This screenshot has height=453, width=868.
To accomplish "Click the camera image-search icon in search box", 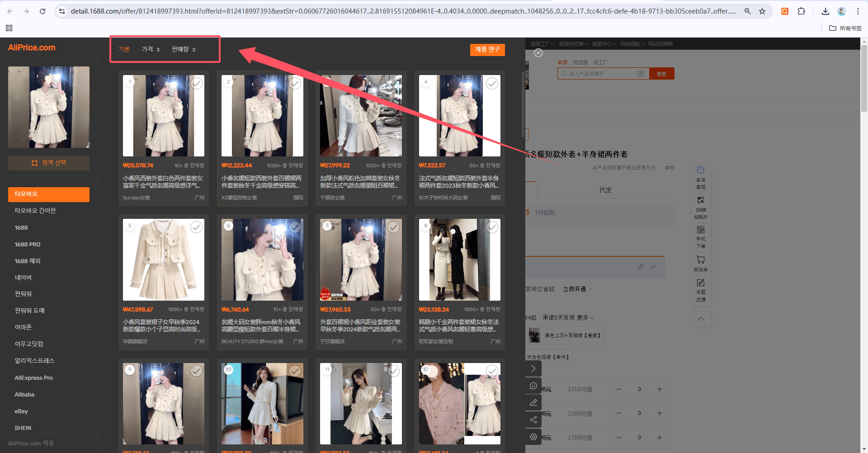I will 641,74.
